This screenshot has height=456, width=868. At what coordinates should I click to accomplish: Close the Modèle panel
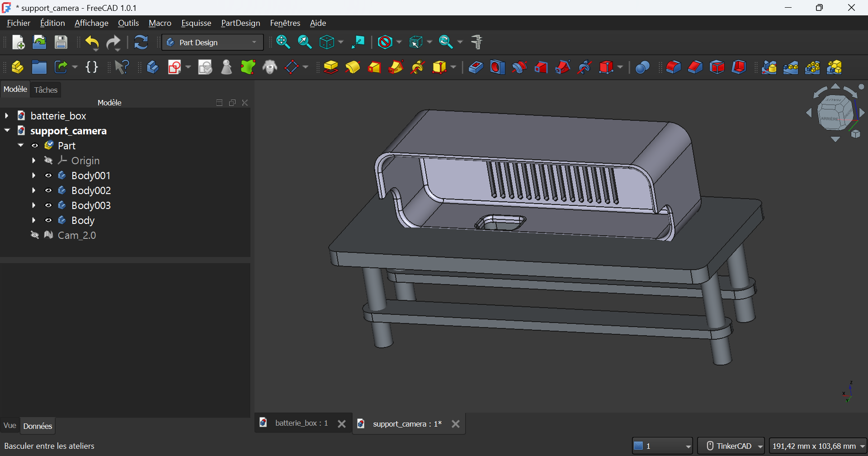point(245,103)
